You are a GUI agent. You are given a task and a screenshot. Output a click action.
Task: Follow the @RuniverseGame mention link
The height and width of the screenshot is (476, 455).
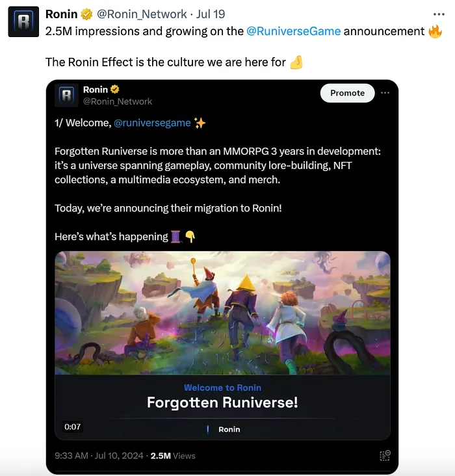pyautogui.click(x=294, y=31)
